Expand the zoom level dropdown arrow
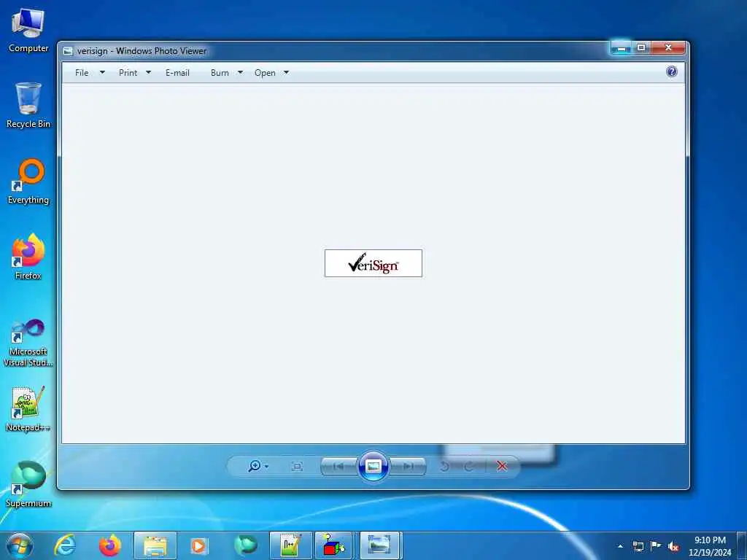747x560 pixels. coord(266,466)
